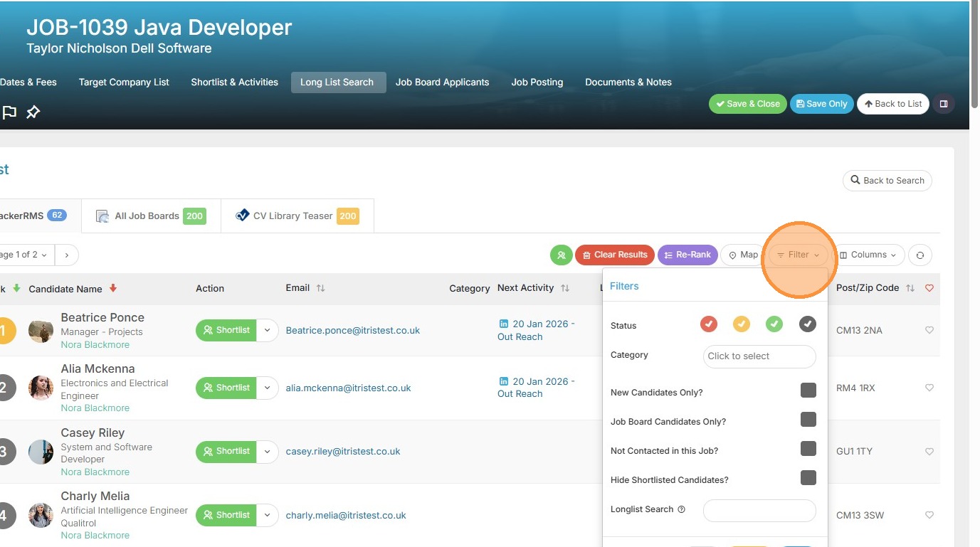This screenshot has height=547, width=980.
Task: Click the flag icon in the header
Action: 9,112
